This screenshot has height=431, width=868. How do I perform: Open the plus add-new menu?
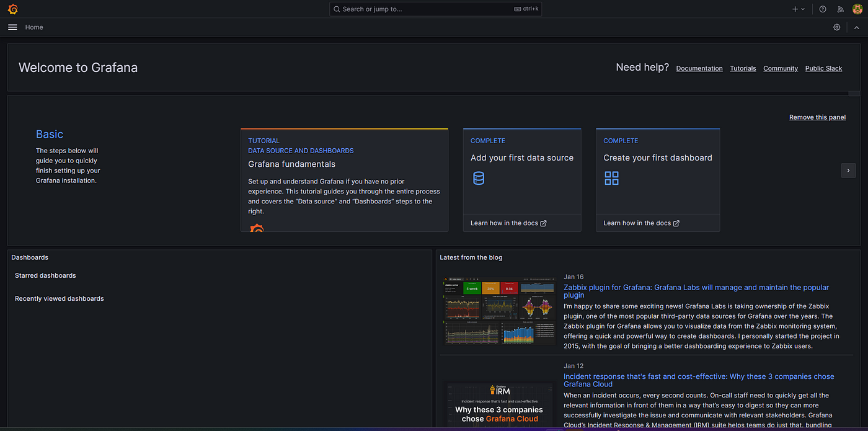798,9
